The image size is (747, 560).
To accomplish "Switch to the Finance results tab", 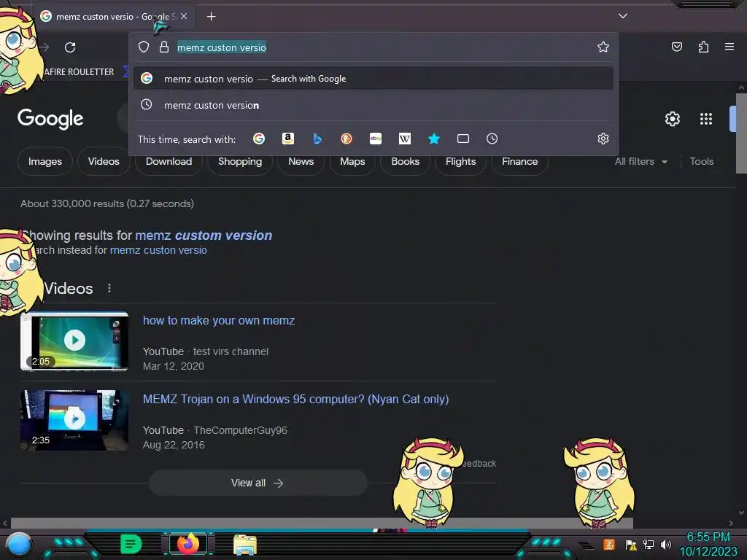I will (519, 161).
